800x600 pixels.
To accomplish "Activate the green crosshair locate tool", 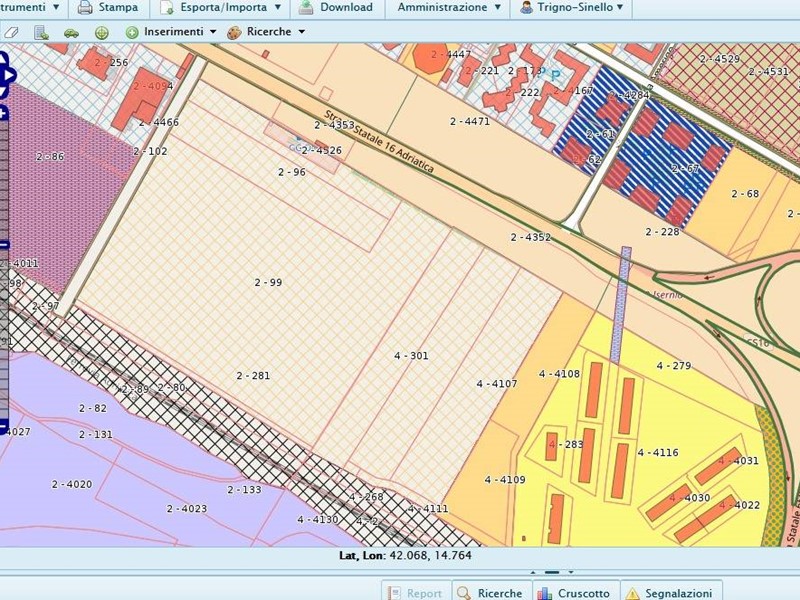I will 101,32.
